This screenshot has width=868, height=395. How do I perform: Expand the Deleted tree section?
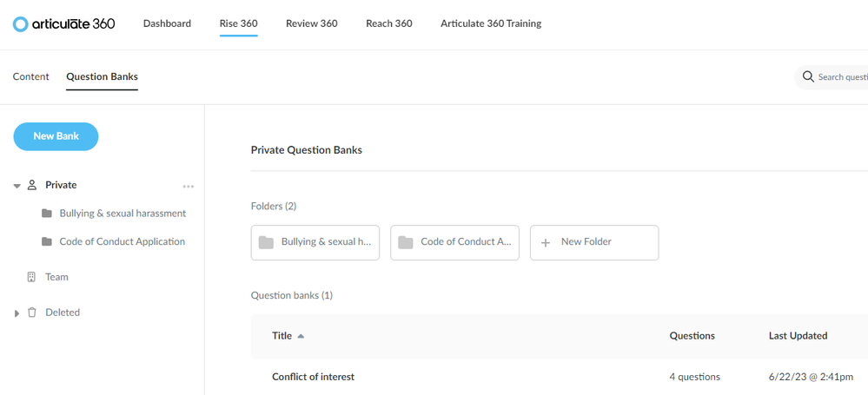(17, 313)
